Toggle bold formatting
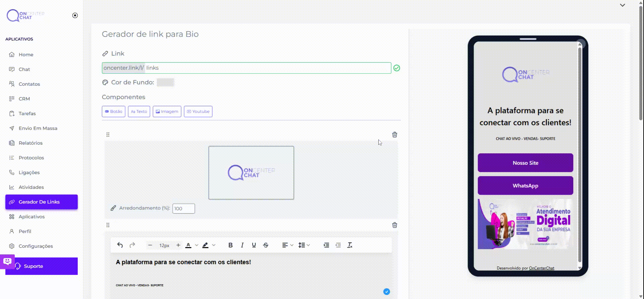This screenshot has width=644, height=299. coord(230,245)
